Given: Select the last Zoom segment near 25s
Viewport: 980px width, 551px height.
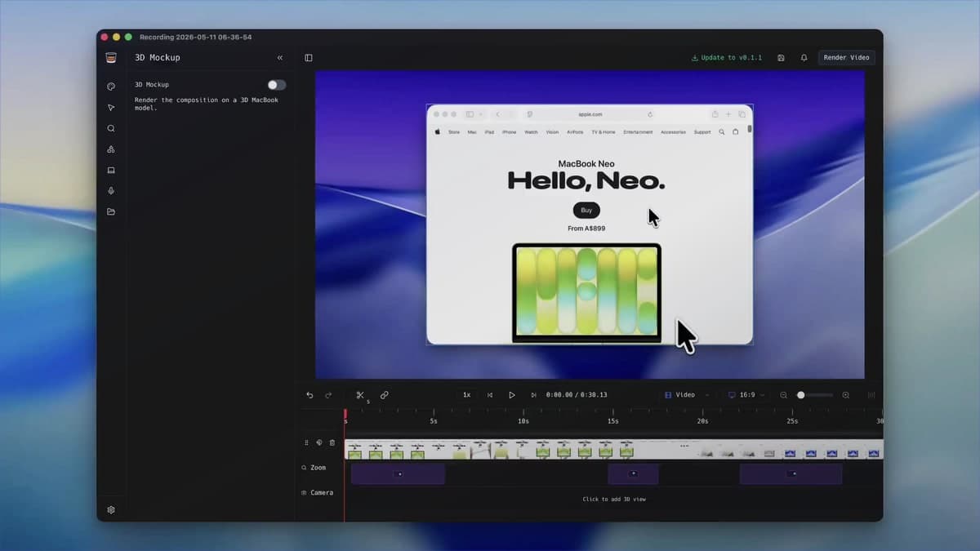Looking at the screenshot, I should tap(791, 474).
